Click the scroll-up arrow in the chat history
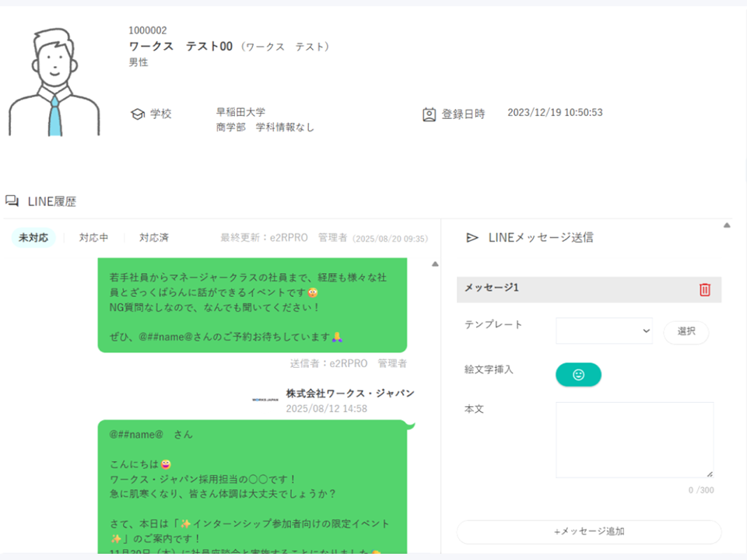747x560 pixels. 434,264
